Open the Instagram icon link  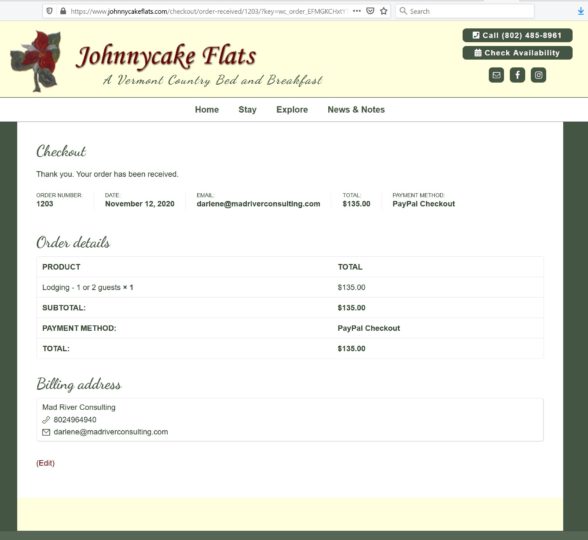(x=538, y=75)
